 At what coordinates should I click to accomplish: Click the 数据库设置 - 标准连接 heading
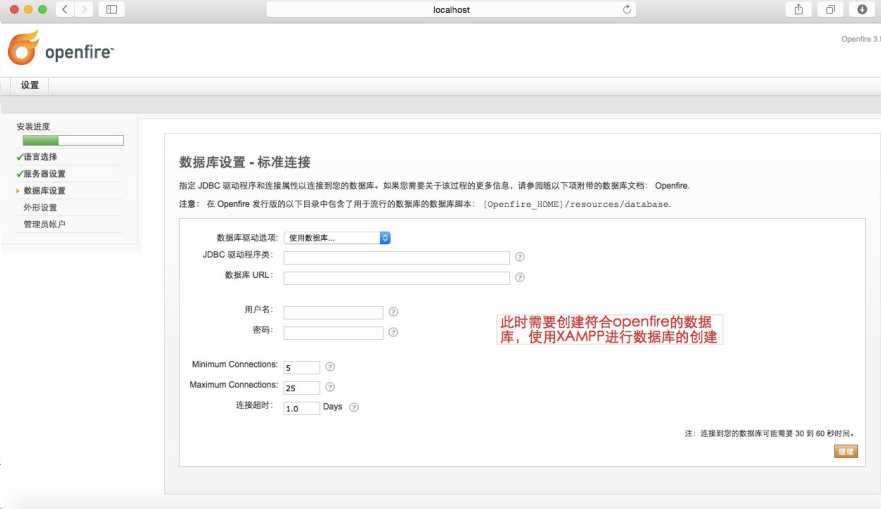pyautogui.click(x=245, y=162)
